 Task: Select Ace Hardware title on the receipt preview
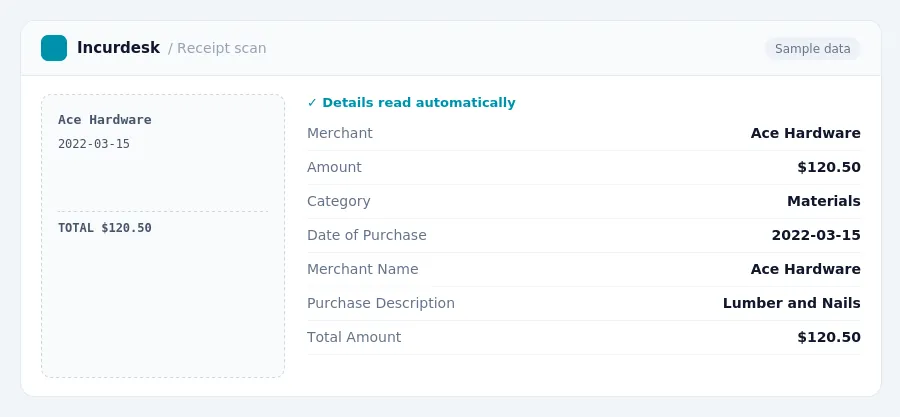(x=104, y=120)
